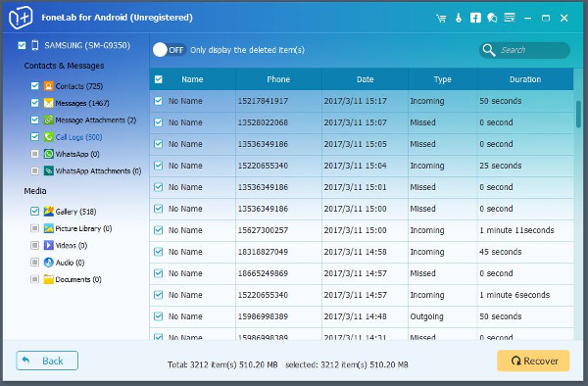This screenshot has height=386, width=588.
Task: Open the shopping cart purchase icon
Action: [x=441, y=18]
